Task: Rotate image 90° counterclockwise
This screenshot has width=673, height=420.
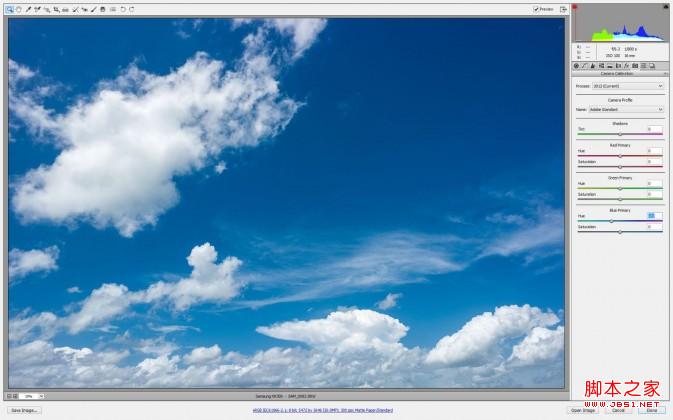Action: 123,9
